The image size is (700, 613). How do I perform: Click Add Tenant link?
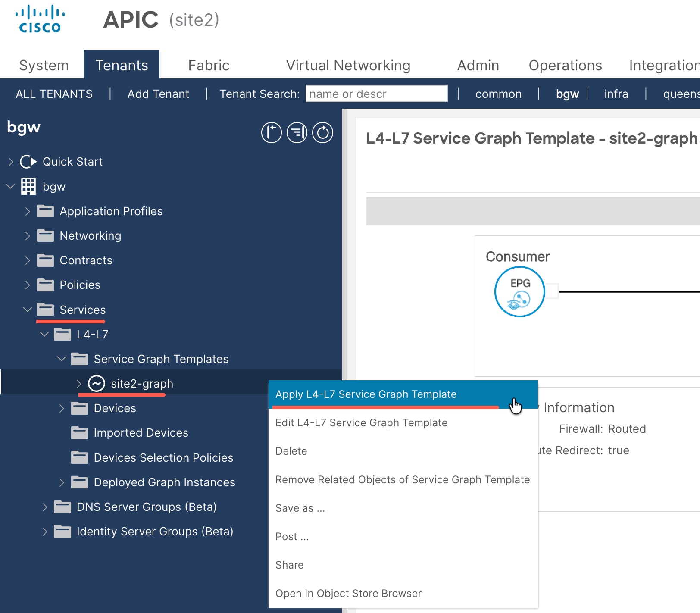tap(158, 94)
